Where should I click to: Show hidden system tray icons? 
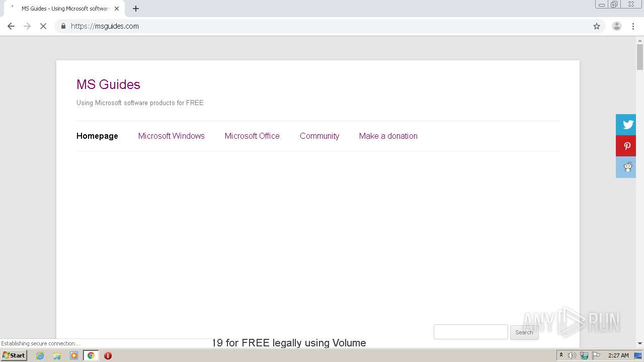[x=561, y=355]
